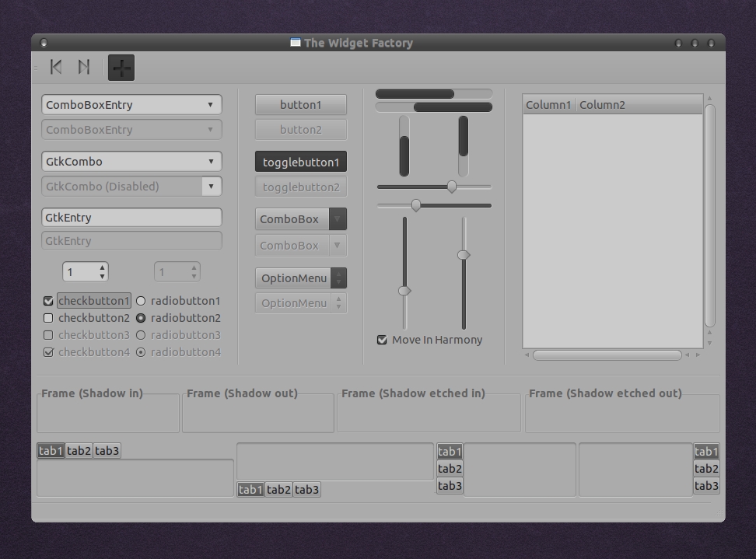
Task: Click the go-to-first toolbar icon
Action: pyautogui.click(x=56, y=67)
